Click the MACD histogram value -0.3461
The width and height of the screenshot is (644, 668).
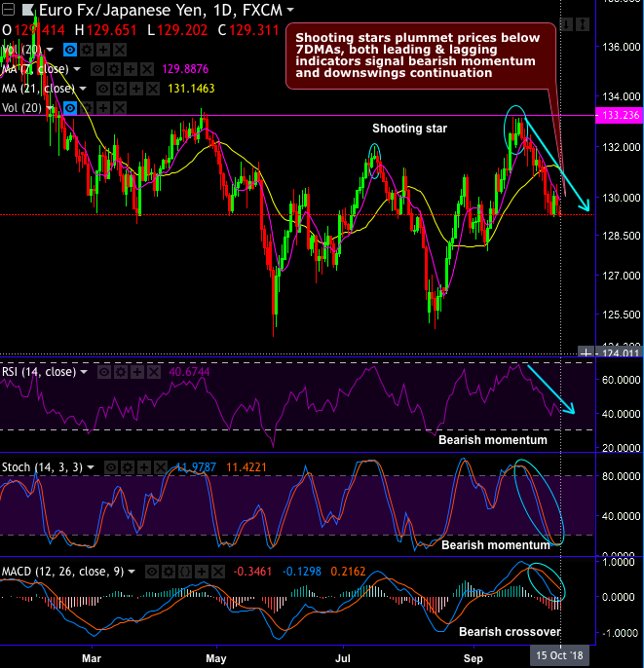pos(252,572)
